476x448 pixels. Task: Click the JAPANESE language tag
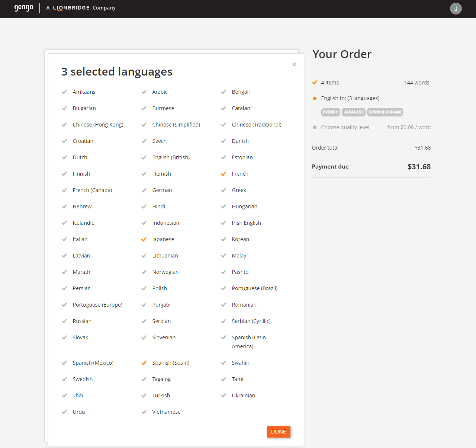[x=353, y=112]
